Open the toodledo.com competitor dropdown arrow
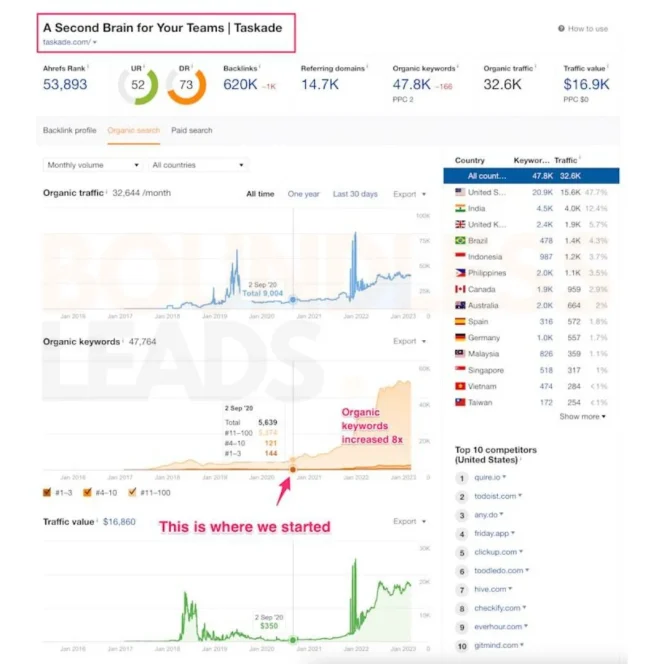Viewport: 664px width, 664px height. (527, 570)
